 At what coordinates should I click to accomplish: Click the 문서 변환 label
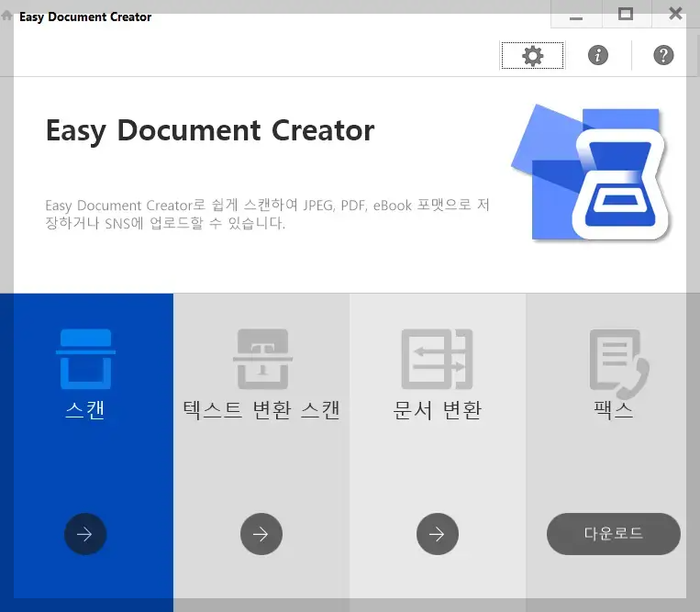pyautogui.click(x=437, y=410)
